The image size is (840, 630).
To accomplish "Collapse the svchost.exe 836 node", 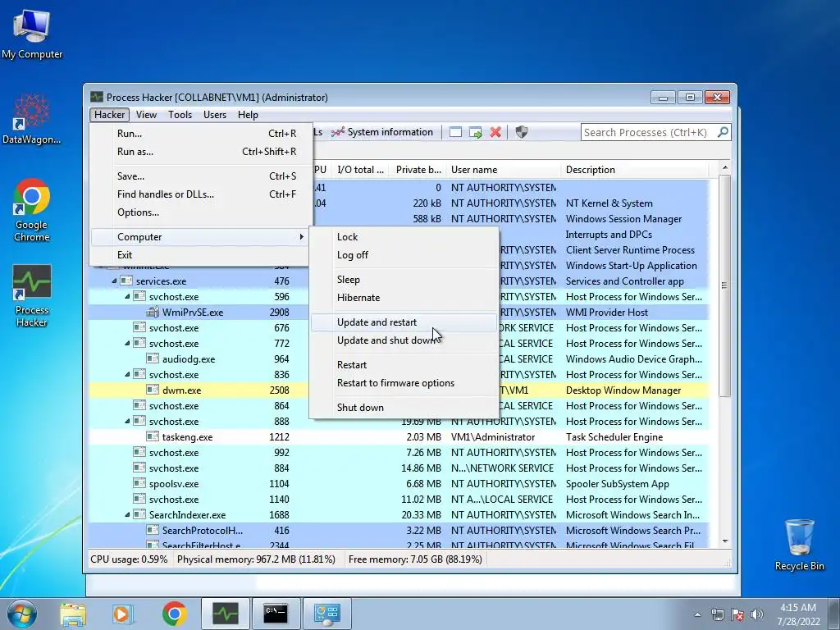I will click(x=127, y=374).
